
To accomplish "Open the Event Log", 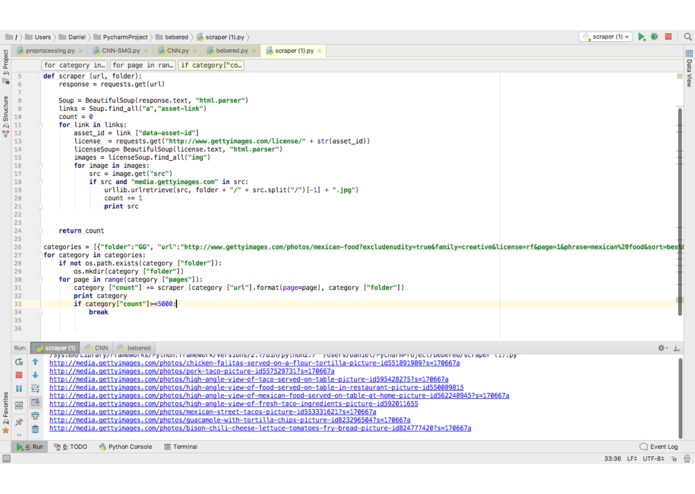I will click(659, 447).
